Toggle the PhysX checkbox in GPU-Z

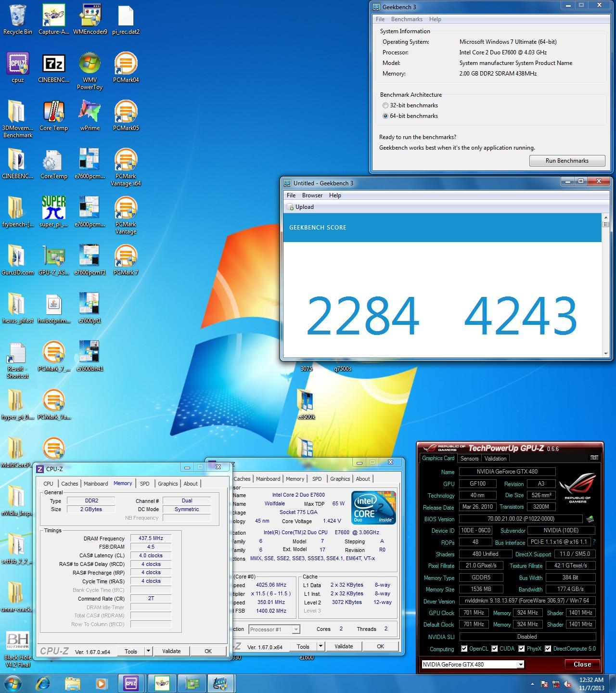522,649
